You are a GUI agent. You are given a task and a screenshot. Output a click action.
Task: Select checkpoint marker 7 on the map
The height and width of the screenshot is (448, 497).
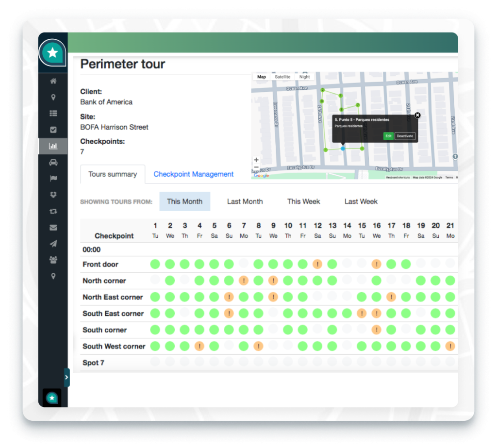pos(358,105)
